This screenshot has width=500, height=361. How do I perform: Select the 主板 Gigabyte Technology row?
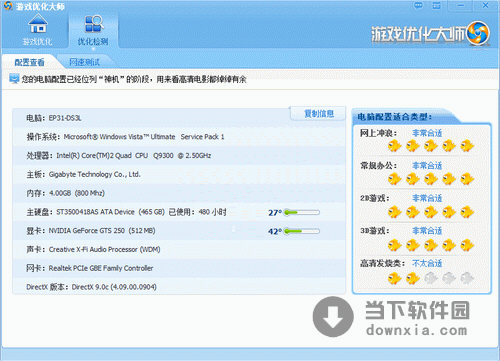(x=179, y=174)
